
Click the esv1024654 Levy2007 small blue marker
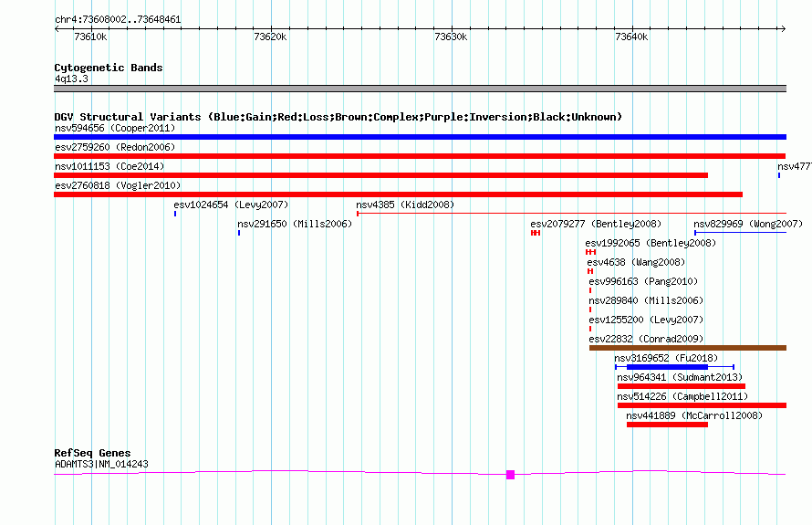pos(175,214)
